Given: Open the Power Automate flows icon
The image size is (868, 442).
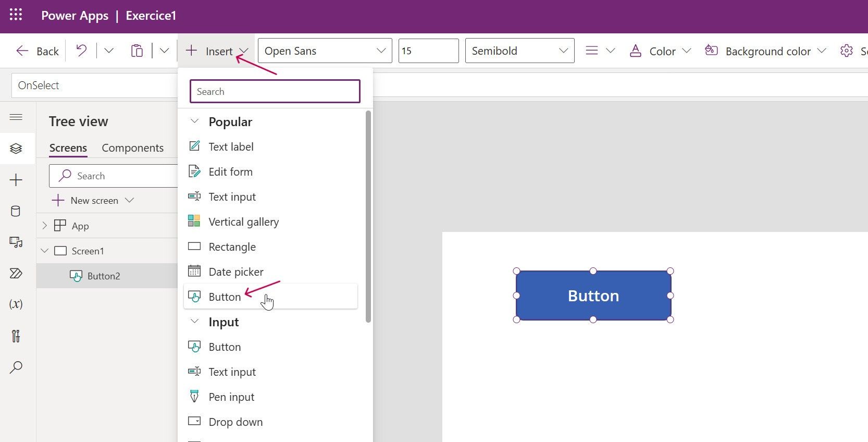Looking at the screenshot, I should tap(16, 273).
